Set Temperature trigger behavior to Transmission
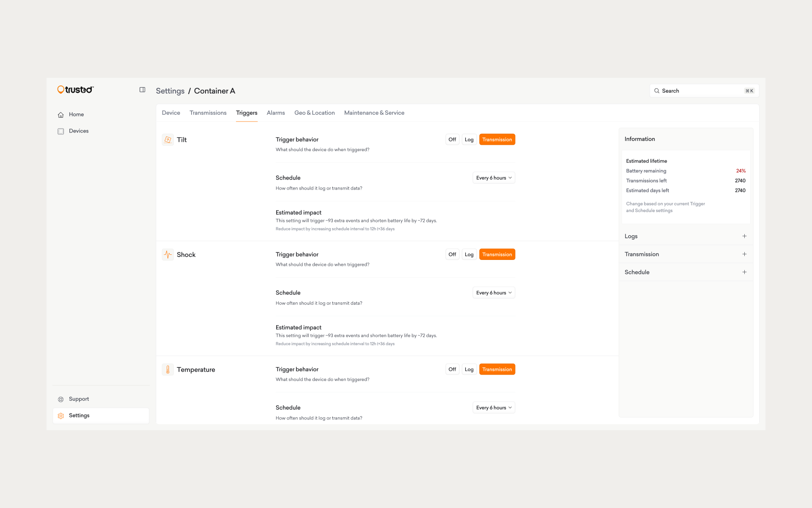Viewport: 812px width, 508px height. [497, 369]
